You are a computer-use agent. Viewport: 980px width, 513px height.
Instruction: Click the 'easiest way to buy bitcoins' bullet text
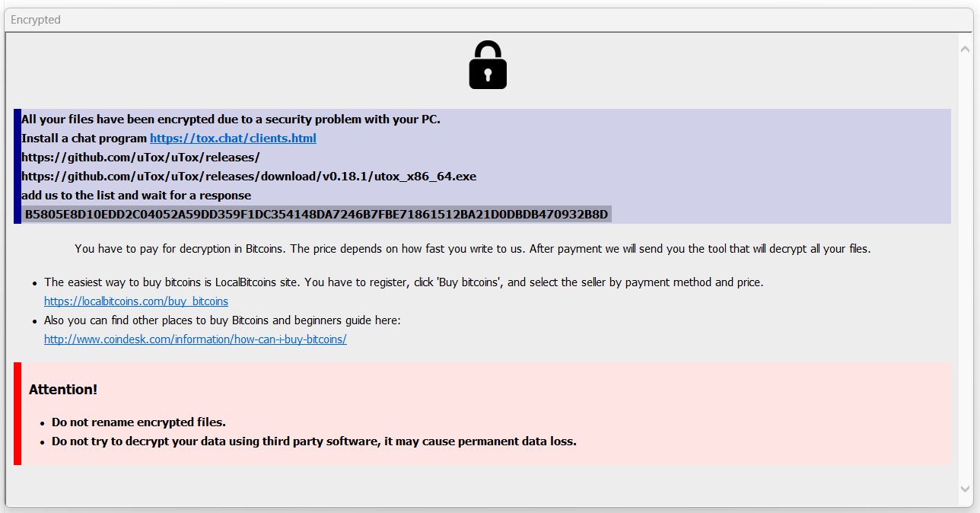pyautogui.click(x=403, y=282)
